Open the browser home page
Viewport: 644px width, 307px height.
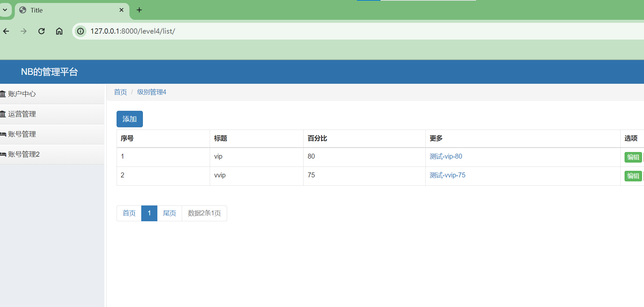tap(59, 31)
